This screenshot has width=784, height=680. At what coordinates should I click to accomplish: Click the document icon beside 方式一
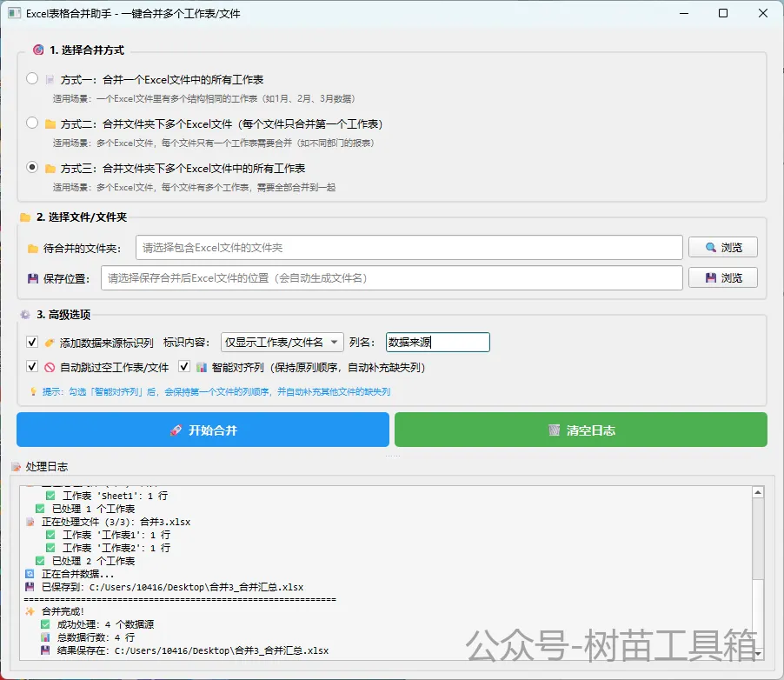[50, 79]
